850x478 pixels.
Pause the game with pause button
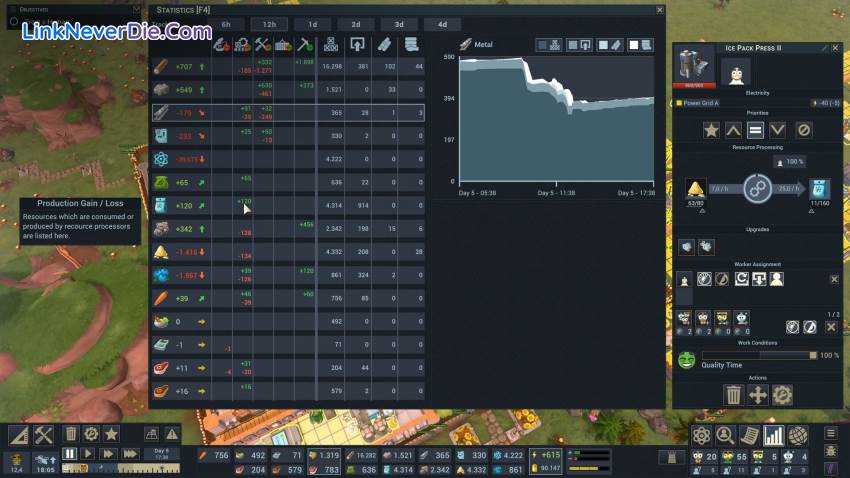coord(70,454)
